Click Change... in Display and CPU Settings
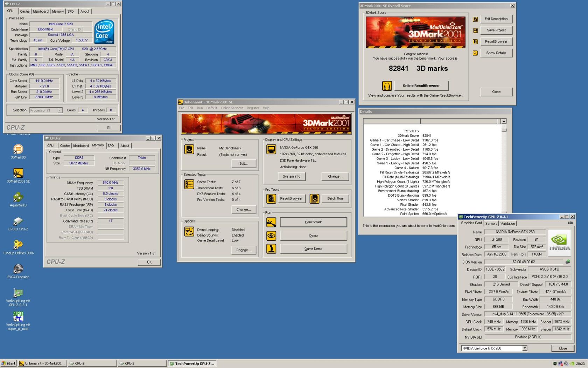Screen dimensions: 588x368 tap(335, 177)
